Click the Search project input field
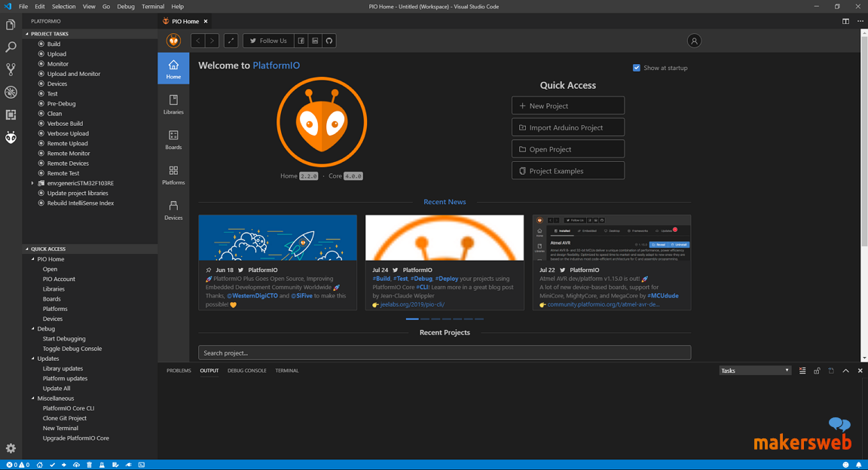The image size is (868, 470). point(445,352)
